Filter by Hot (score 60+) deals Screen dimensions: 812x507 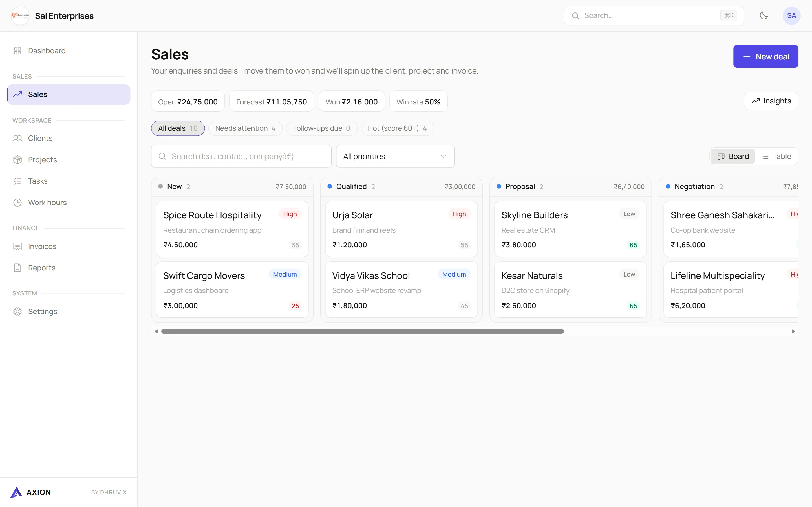click(x=397, y=128)
